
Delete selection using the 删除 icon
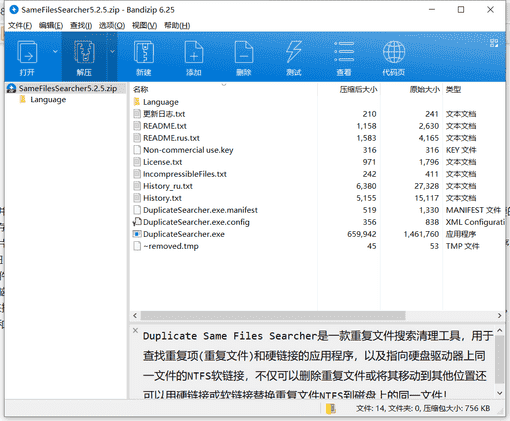(244, 57)
